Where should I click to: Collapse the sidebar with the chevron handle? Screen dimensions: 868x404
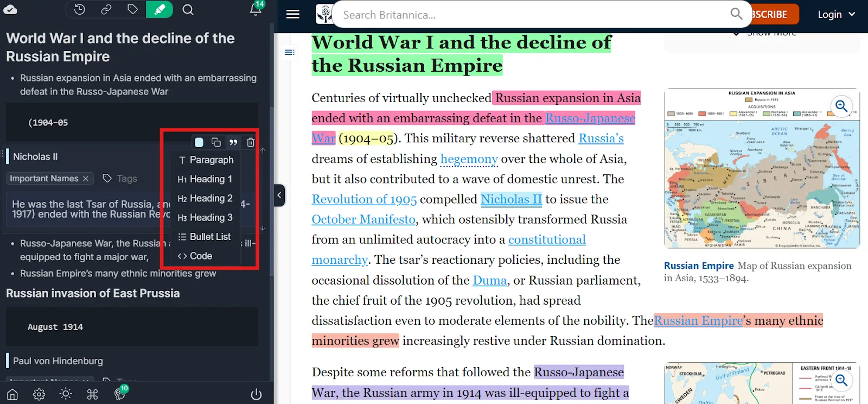click(x=279, y=195)
